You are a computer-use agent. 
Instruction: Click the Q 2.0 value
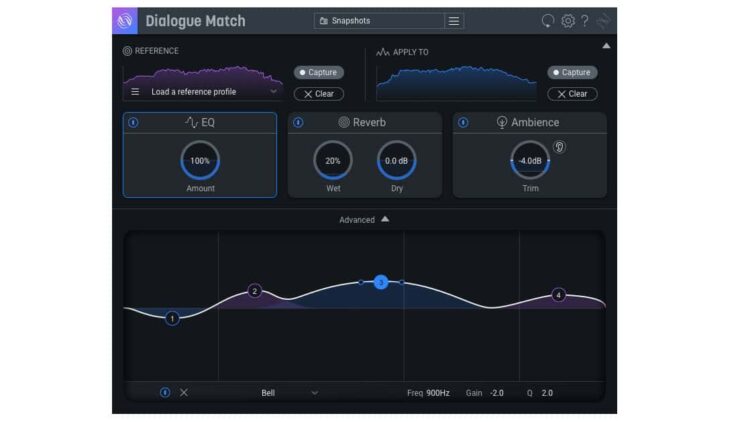tap(547, 393)
